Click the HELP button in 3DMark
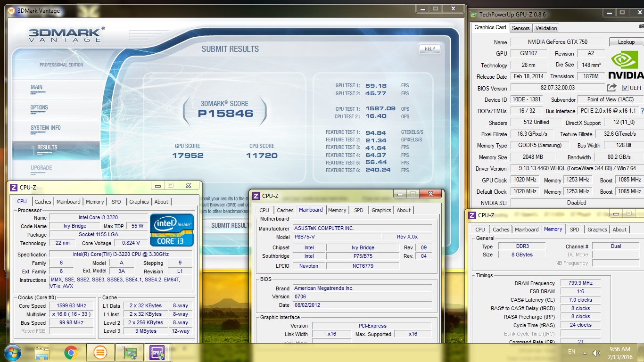The height and width of the screenshot is (362, 644). click(x=429, y=49)
